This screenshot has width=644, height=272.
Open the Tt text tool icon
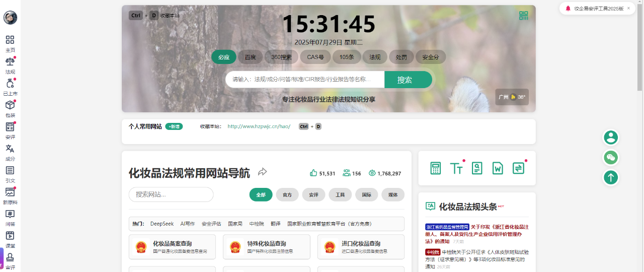pos(456,168)
